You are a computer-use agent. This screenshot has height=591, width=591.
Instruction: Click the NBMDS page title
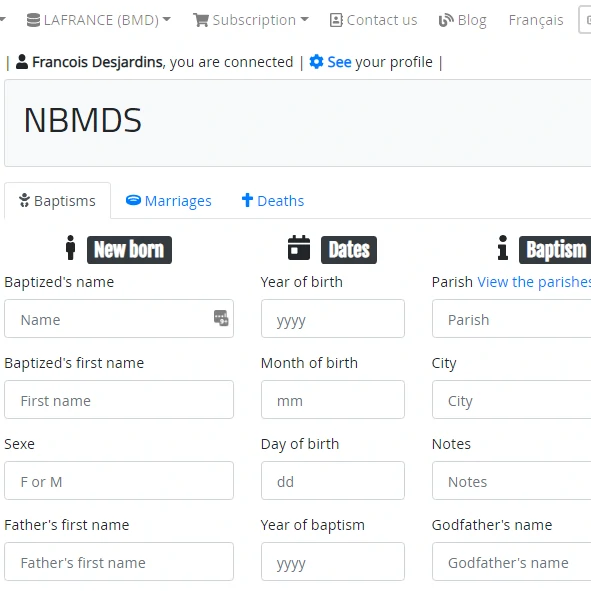pyautogui.click(x=83, y=120)
